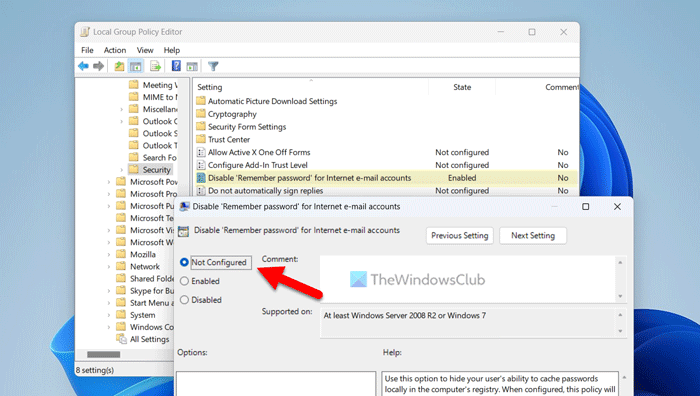The width and height of the screenshot is (700, 396).
Task: Select the Disable 'Remember password' policy row
Action: pyautogui.click(x=387, y=178)
